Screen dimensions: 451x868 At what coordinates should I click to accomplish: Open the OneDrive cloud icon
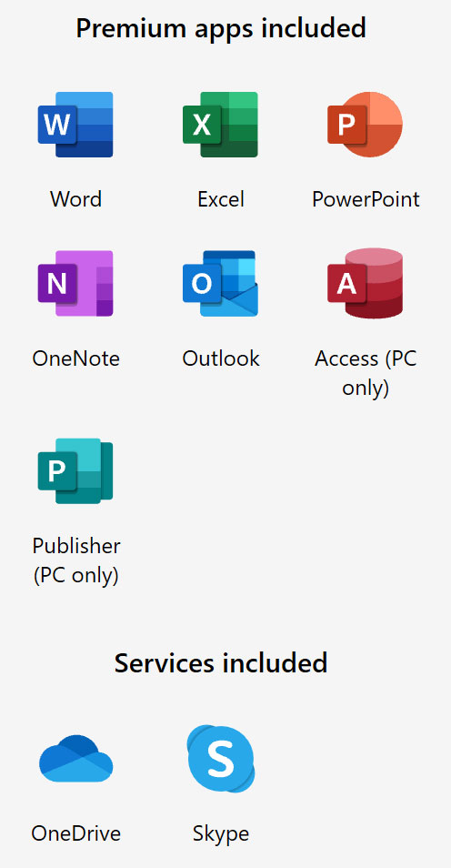pos(75,759)
